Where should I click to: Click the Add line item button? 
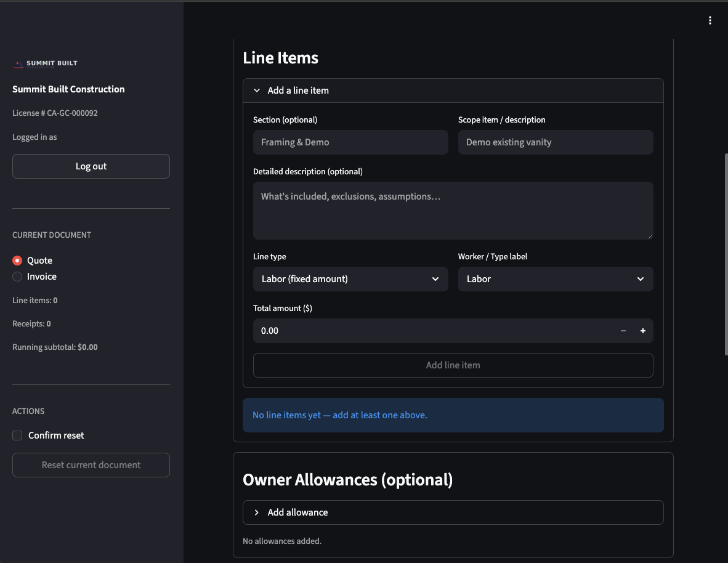(x=453, y=365)
